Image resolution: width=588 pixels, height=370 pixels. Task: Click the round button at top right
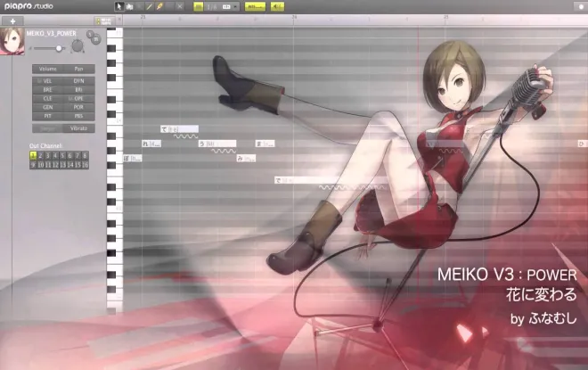(581, 7)
